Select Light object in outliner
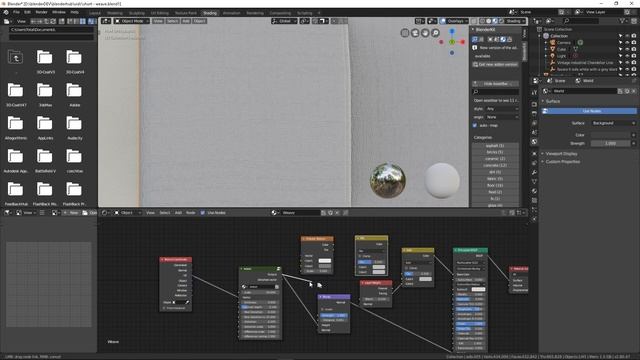Image resolution: width=640 pixels, height=360 pixels. (x=562, y=56)
